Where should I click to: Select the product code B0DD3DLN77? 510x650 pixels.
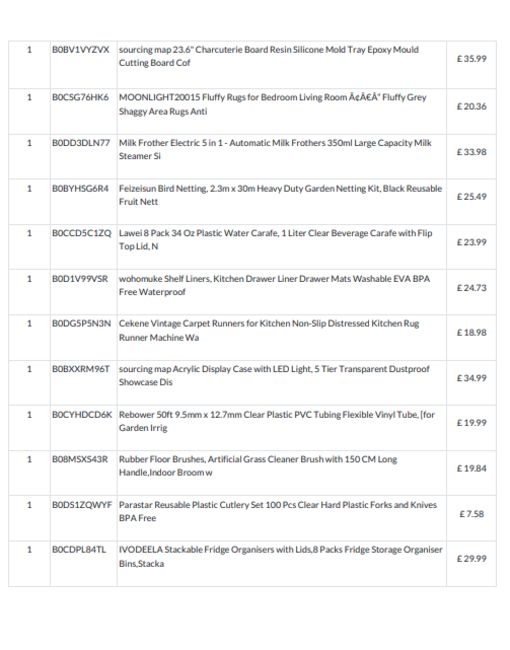coord(81,143)
